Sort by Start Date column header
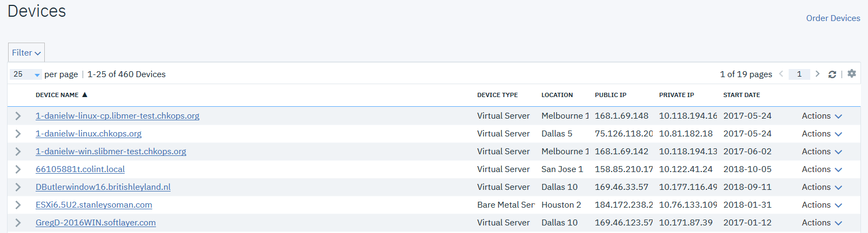868x233 pixels. click(741, 95)
